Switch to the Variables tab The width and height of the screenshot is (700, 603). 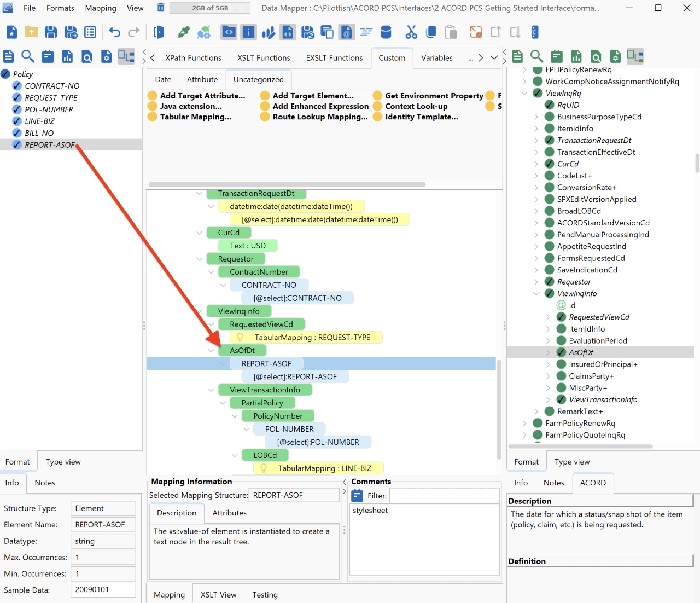click(x=437, y=57)
